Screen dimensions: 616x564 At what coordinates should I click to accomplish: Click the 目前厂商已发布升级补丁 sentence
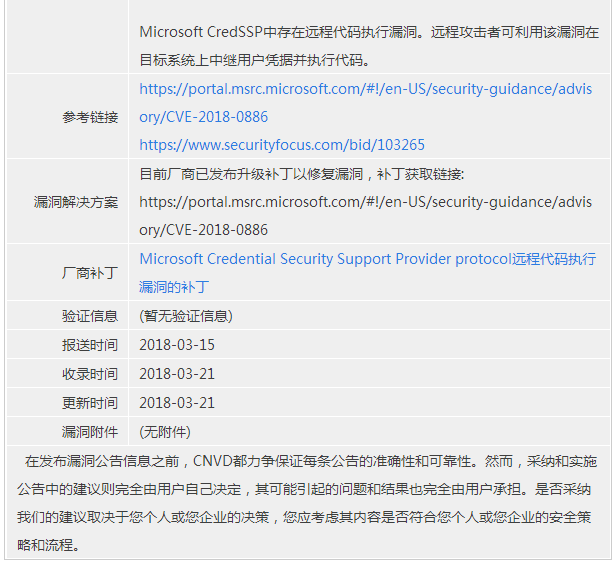pos(302,174)
